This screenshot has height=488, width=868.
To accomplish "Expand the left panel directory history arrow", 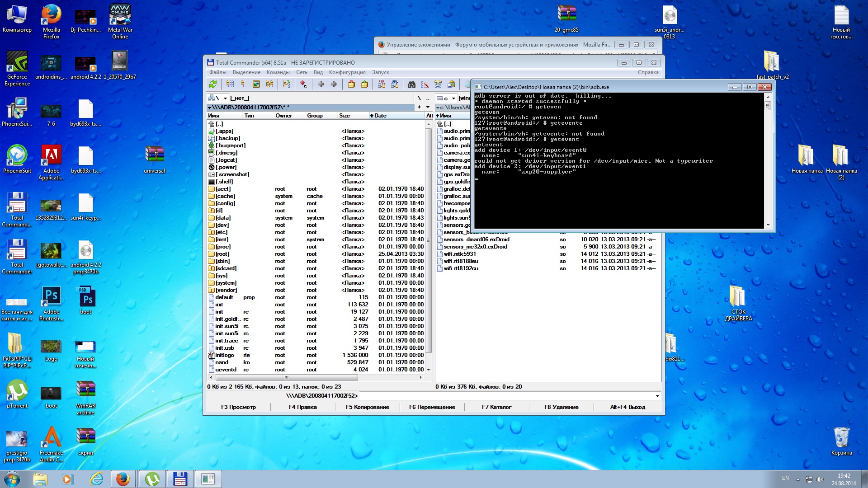I will tap(428, 107).
